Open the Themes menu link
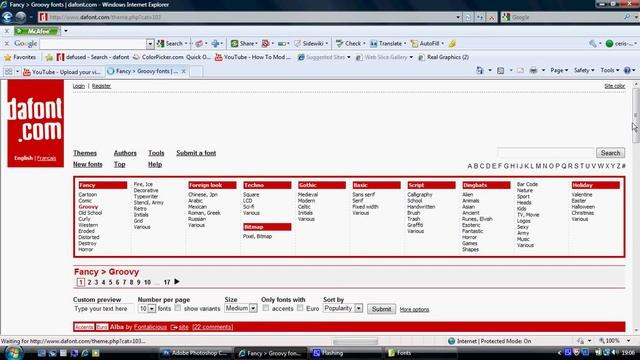The width and height of the screenshot is (640, 360). point(85,153)
